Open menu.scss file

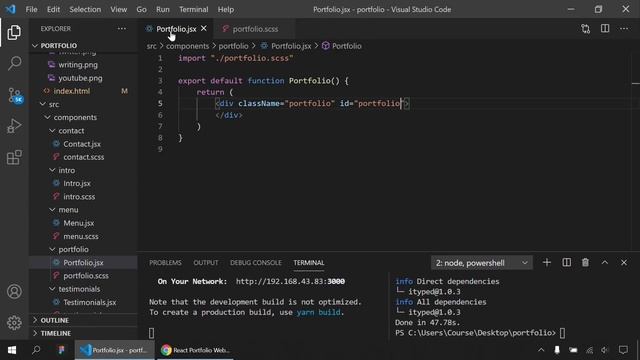(x=80, y=236)
